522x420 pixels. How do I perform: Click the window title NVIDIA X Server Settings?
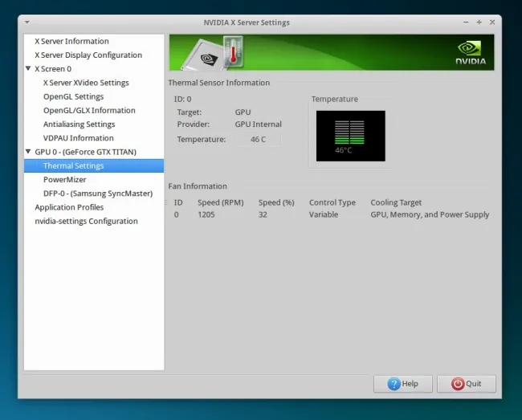click(247, 22)
